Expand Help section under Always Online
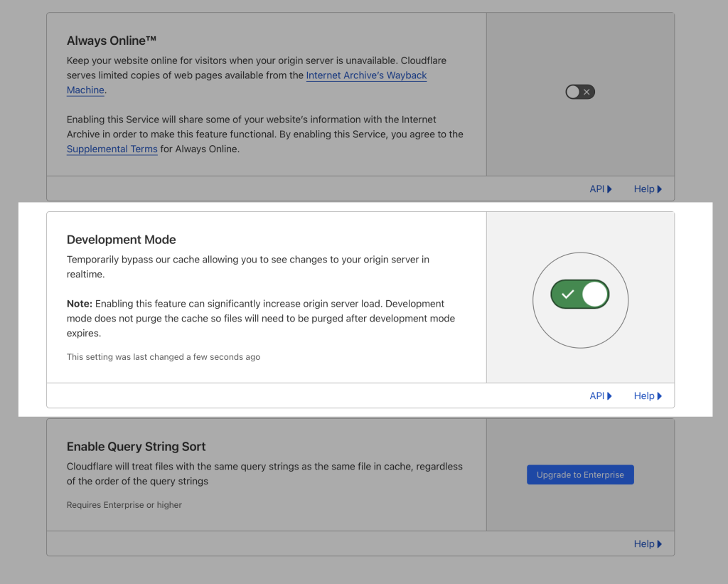 pos(648,189)
